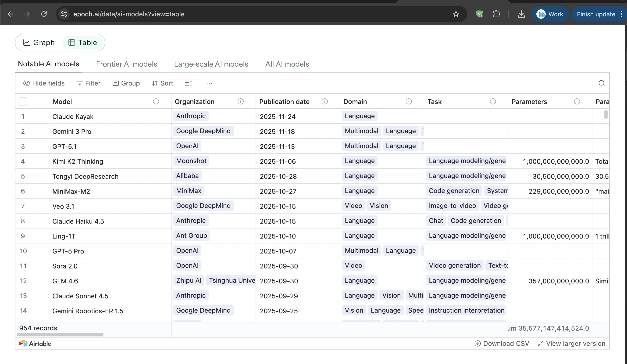
Task: Click the Publication date info icon
Action: point(324,101)
